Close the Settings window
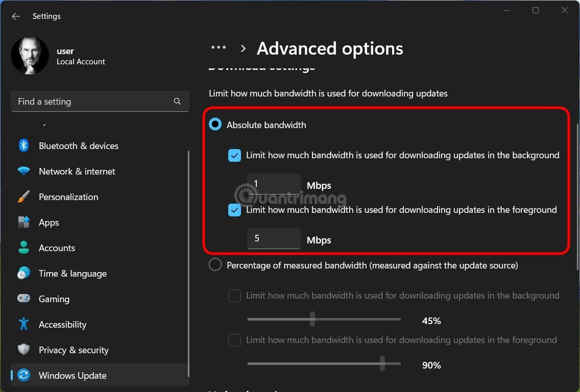Viewport: 580px width, 392px height. pyautogui.click(x=565, y=10)
